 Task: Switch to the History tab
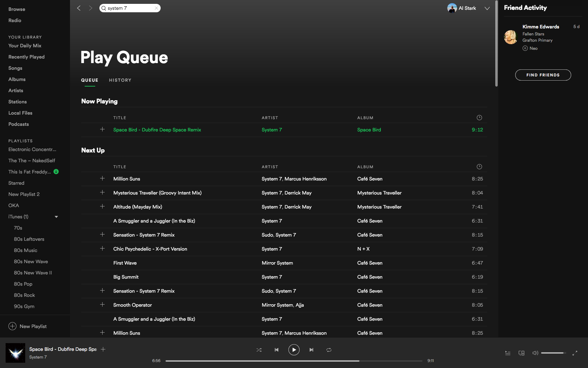pyautogui.click(x=120, y=80)
